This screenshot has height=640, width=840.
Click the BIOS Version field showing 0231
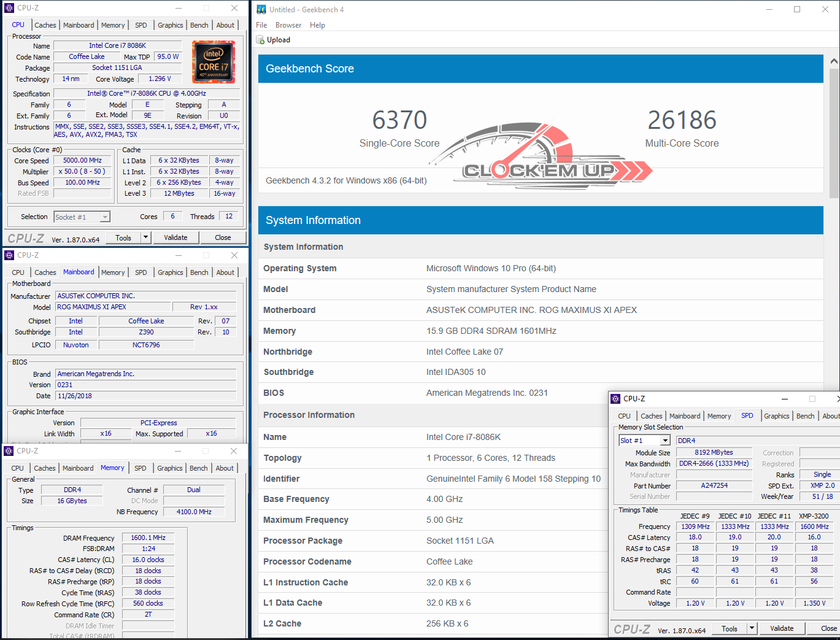pyautogui.click(x=146, y=385)
